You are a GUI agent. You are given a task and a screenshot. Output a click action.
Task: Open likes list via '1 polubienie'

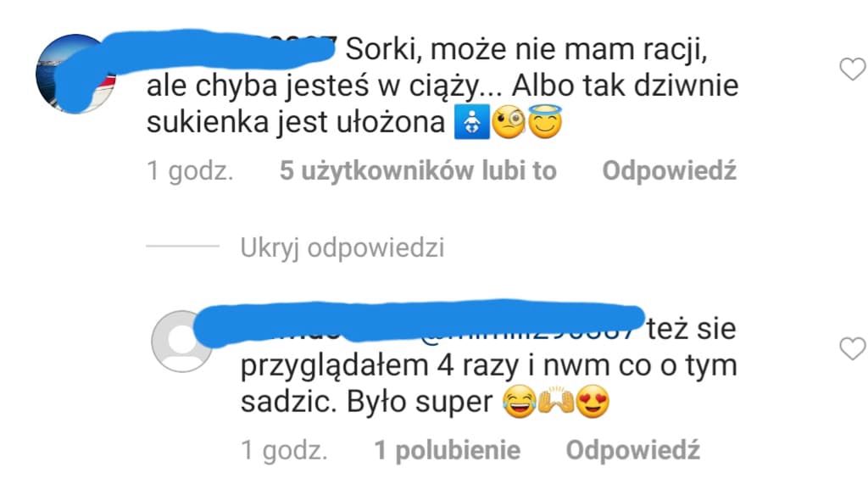[x=448, y=450]
